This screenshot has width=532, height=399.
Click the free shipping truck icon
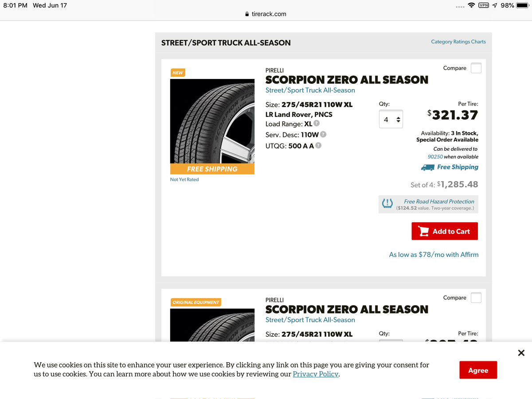point(427,167)
